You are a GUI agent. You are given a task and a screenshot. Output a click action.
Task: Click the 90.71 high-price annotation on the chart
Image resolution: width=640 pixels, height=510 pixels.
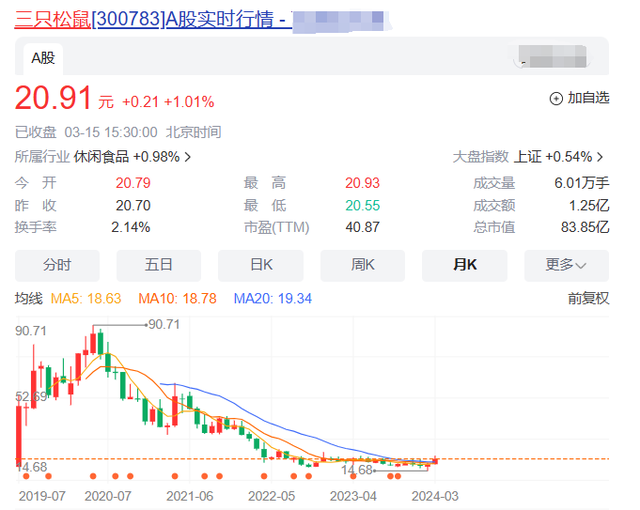[x=164, y=325]
